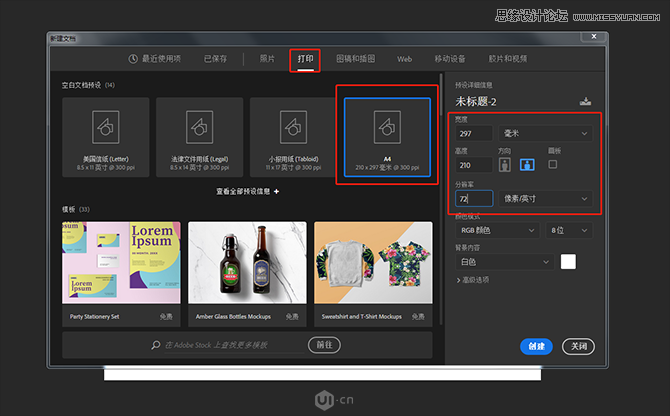Close the dialog with X button
670x416 pixels.
(594, 36)
